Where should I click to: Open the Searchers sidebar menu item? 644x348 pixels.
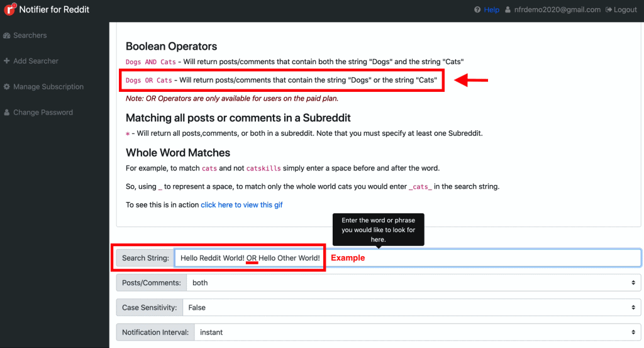[x=30, y=35]
